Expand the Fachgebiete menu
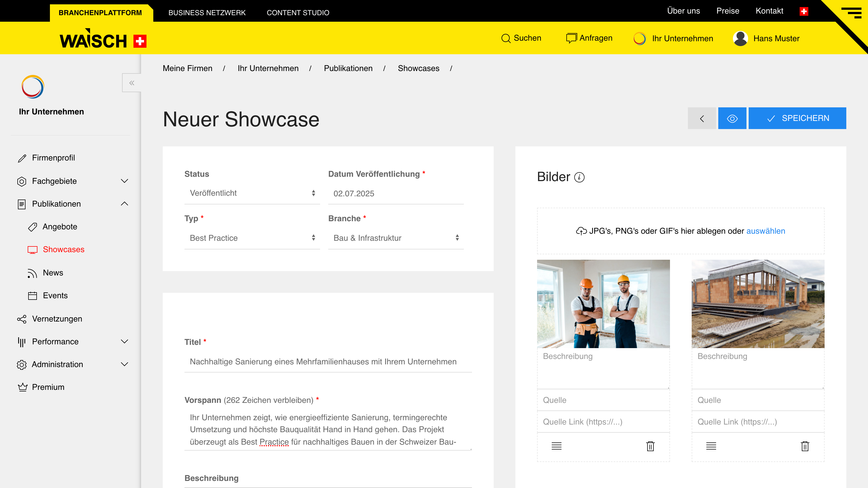868x488 pixels. [124, 181]
